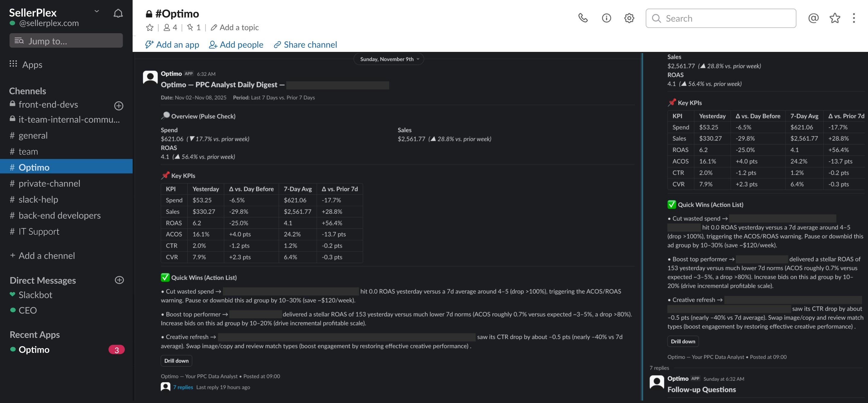Image resolution: width=868 pixels, height=403 pixels.
Task: Click the notifications bell icon
Action: point(118,14)
